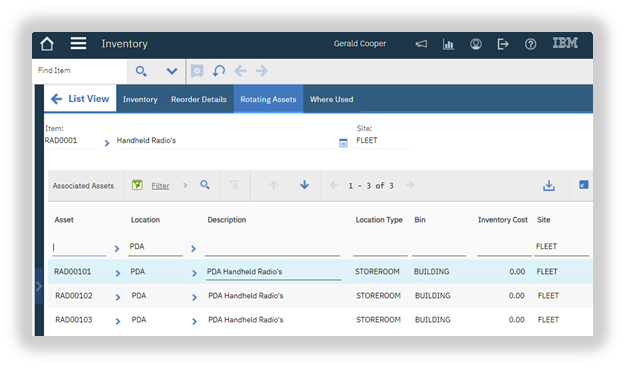Click the clear filter funnel icon

pos(234,185)
